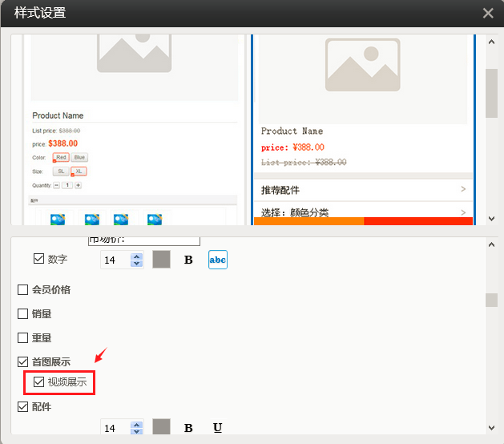Click first product thumbnail icon in preview
504x444 pixels.
pos(58,219)
